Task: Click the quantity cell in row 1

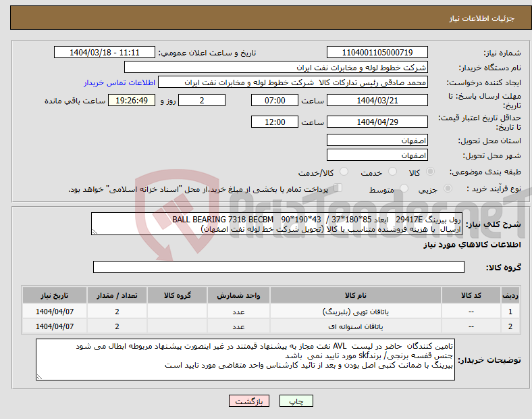Action: 117,312
